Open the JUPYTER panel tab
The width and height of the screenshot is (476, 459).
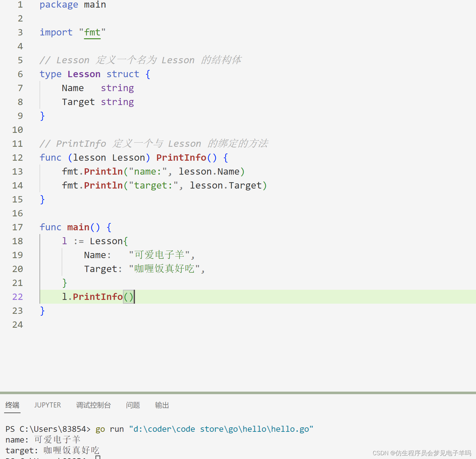coord(47,405)
